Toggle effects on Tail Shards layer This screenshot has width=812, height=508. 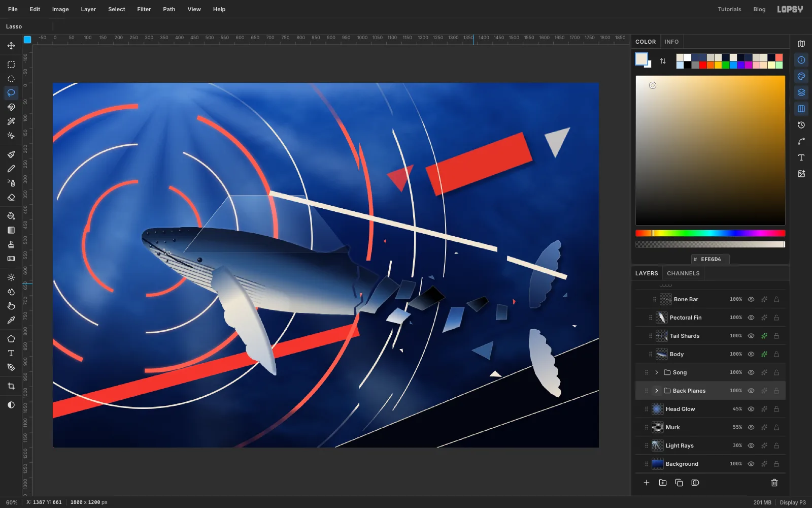[x=764, y=336]
